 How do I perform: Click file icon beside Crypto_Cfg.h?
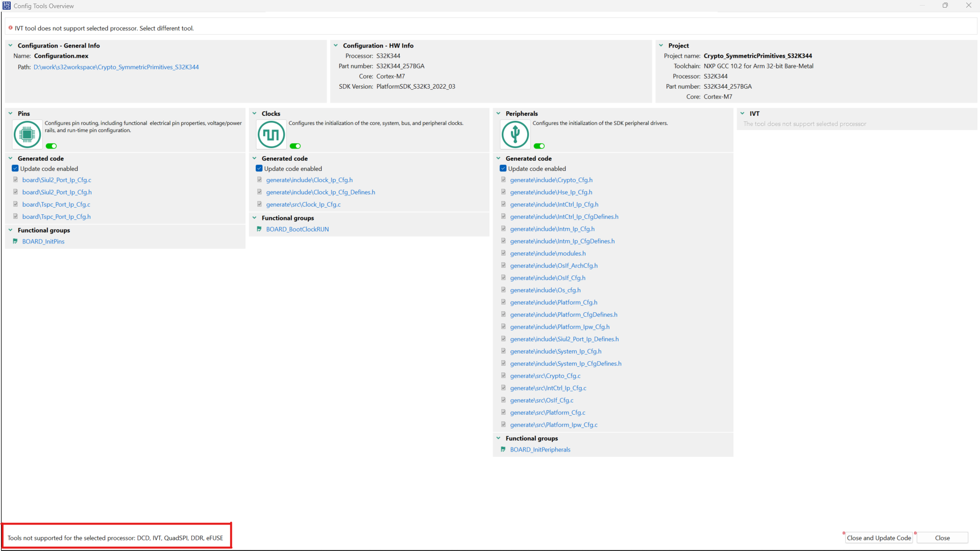[x=503, y=180]
